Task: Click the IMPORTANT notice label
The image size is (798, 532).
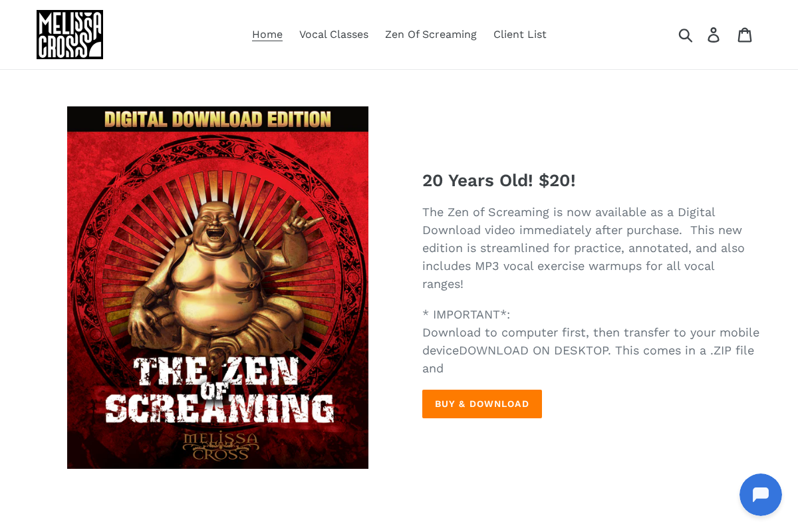Action: tap(466, 315)
